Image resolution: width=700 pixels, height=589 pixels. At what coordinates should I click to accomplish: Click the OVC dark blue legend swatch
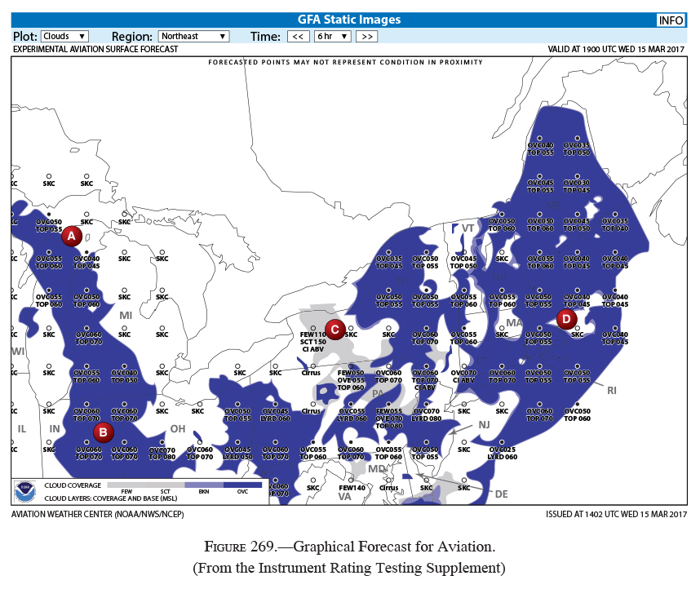coord(242,485)
